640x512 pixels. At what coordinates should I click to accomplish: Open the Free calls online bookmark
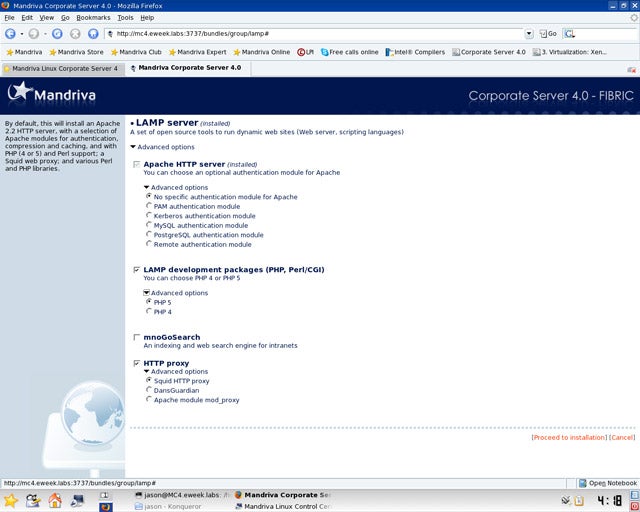click(350, 52)
